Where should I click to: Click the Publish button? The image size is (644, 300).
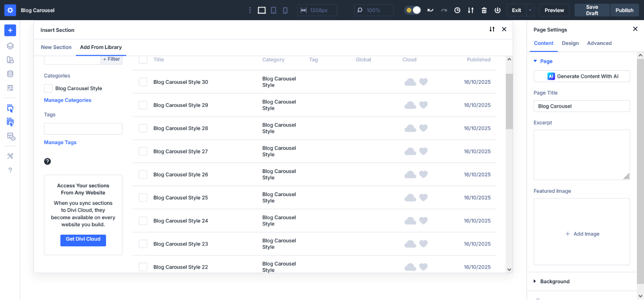tap(624, 10)
